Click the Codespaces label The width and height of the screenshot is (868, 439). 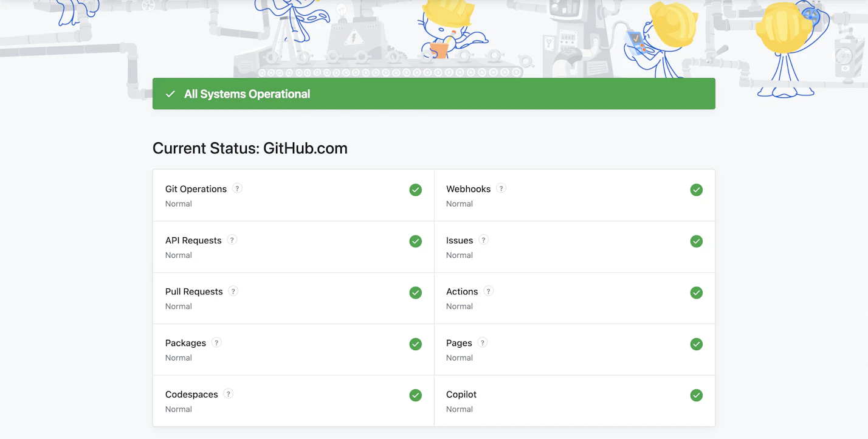pyautogui.click(x=191, y=395)
